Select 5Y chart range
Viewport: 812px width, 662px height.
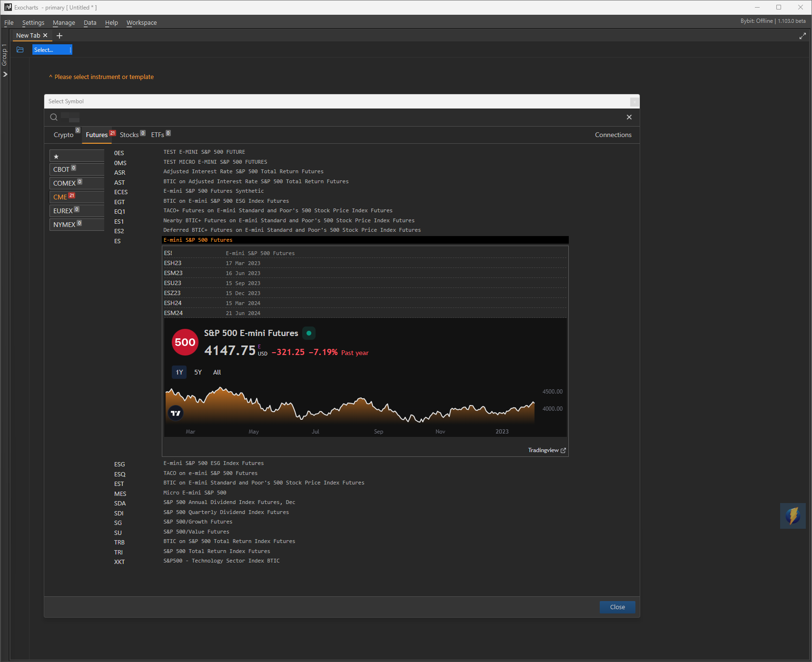(x=198, y=372)
